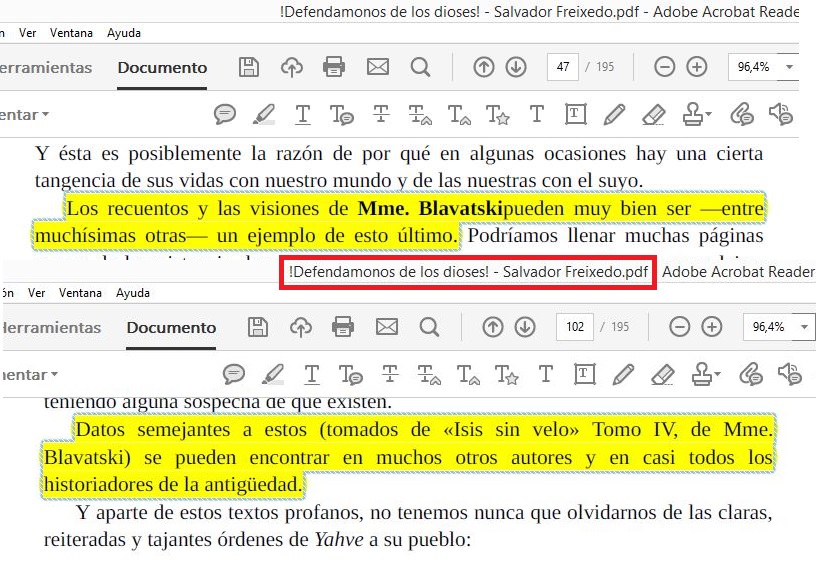Open the Ventana menu in the page 47 window
Image resolution: width=816 pixels, height=588 pixels.
[x=76, y=33]
